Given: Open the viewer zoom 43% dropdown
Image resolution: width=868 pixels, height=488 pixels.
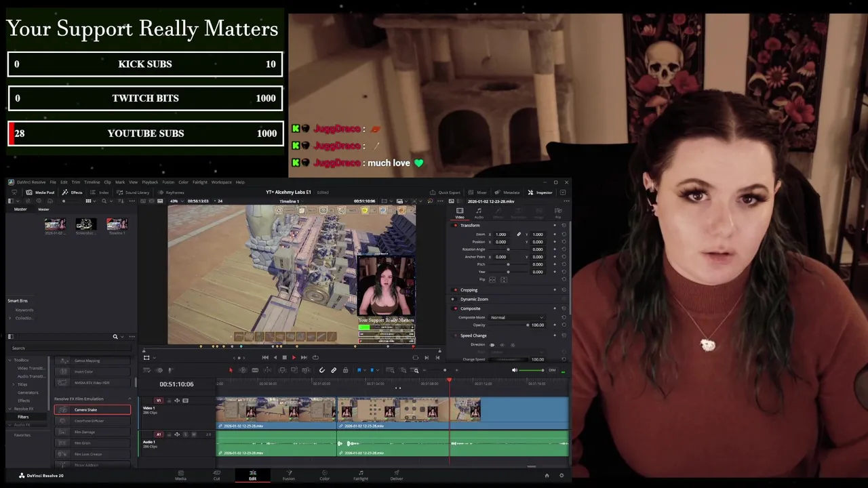Looking at the screenshot, I should pos(176,201).
